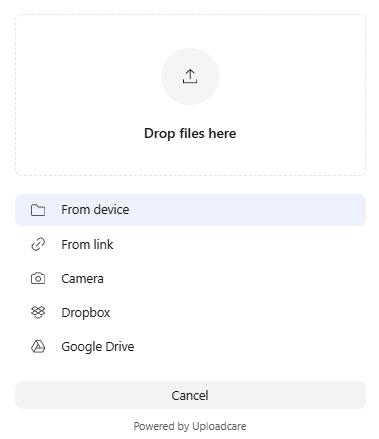Click the gray circle around upload arrow

tap(190, 76)
